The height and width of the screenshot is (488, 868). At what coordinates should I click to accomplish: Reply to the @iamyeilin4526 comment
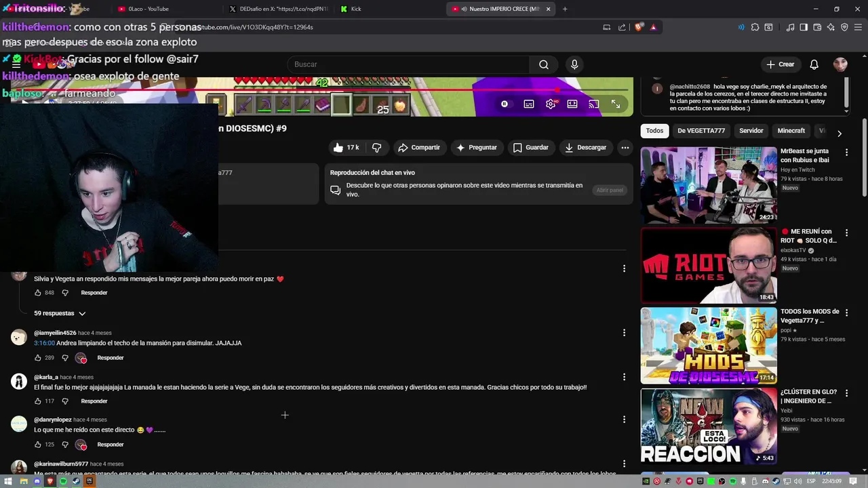[x=111, y=358]
